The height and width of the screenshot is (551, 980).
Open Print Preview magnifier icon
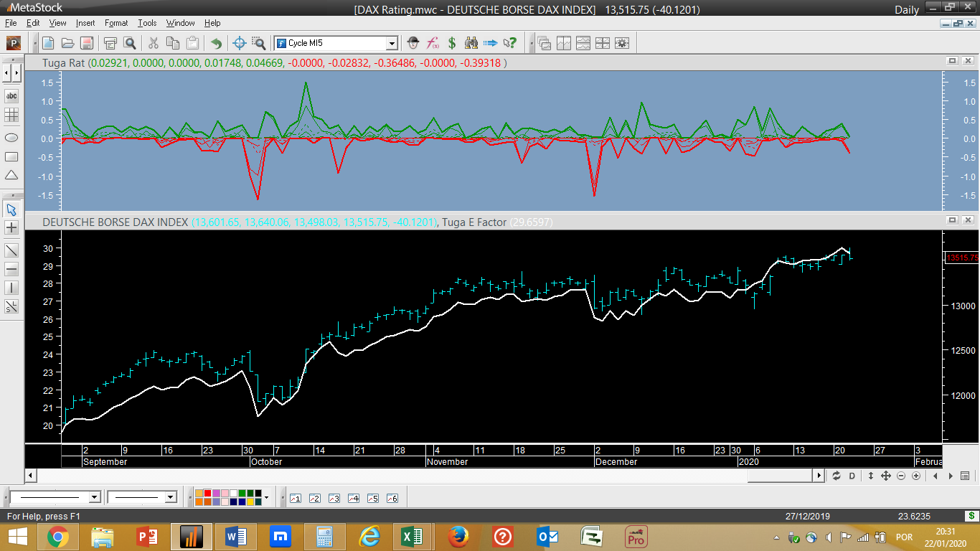[130, 43]
